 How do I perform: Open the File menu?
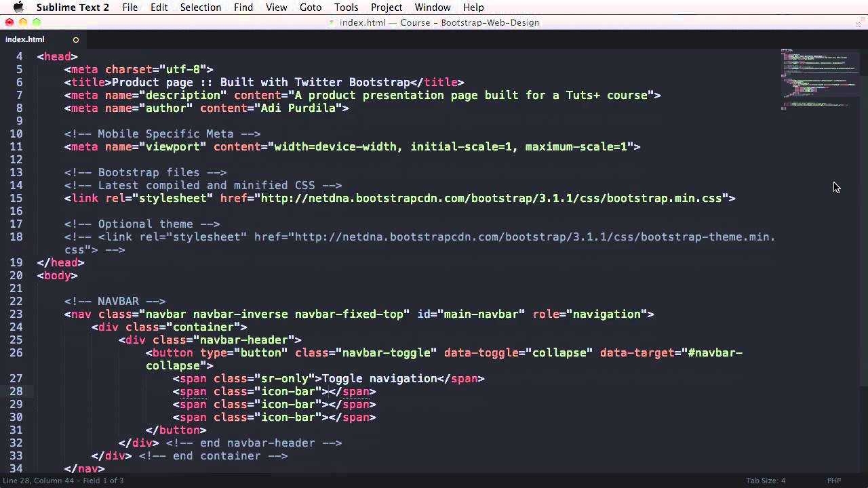[x=130, y=7]
